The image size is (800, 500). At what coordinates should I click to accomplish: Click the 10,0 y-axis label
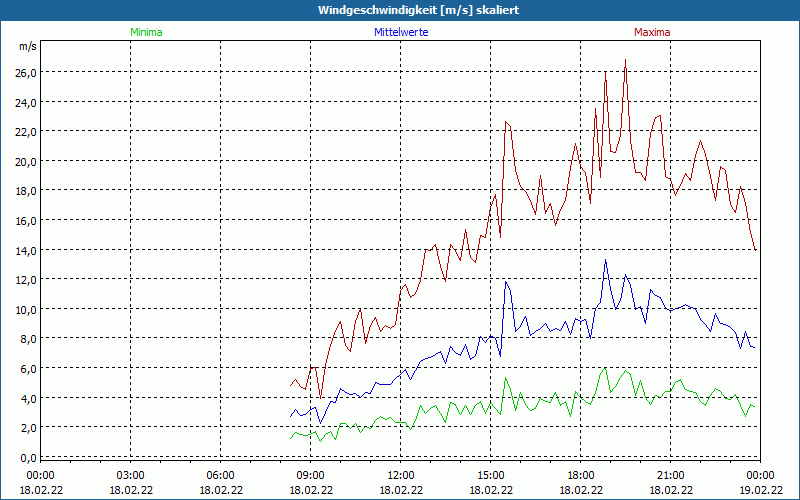point(27,309)
